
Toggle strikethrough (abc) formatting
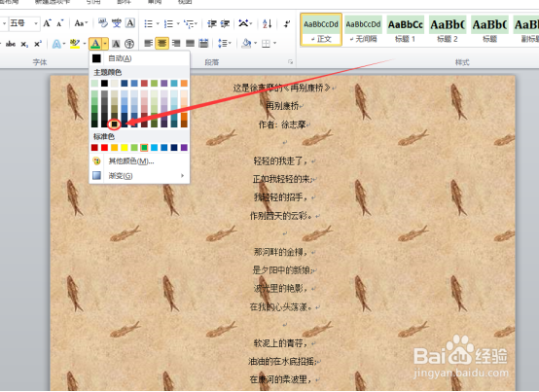point(11,44)
